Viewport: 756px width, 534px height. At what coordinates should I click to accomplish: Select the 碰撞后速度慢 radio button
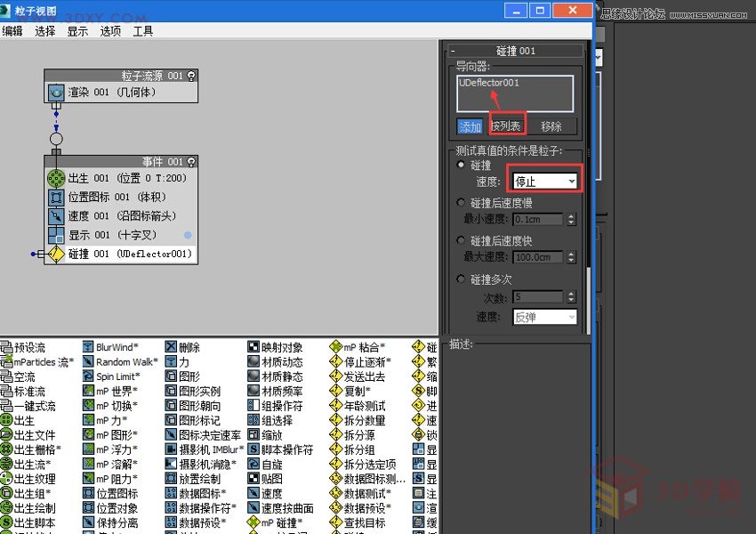pos(461,203)
